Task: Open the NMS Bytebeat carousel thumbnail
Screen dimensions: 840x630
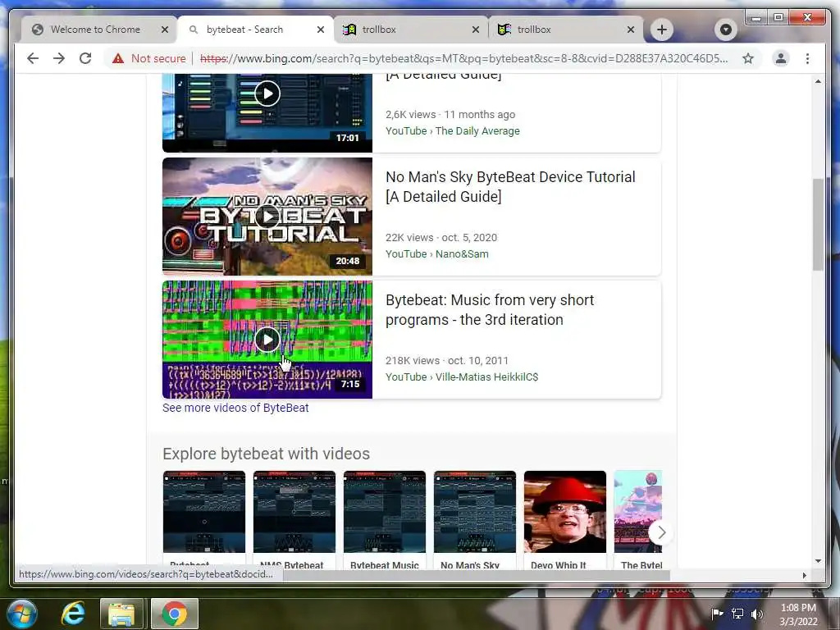Action: pos(294,512)
